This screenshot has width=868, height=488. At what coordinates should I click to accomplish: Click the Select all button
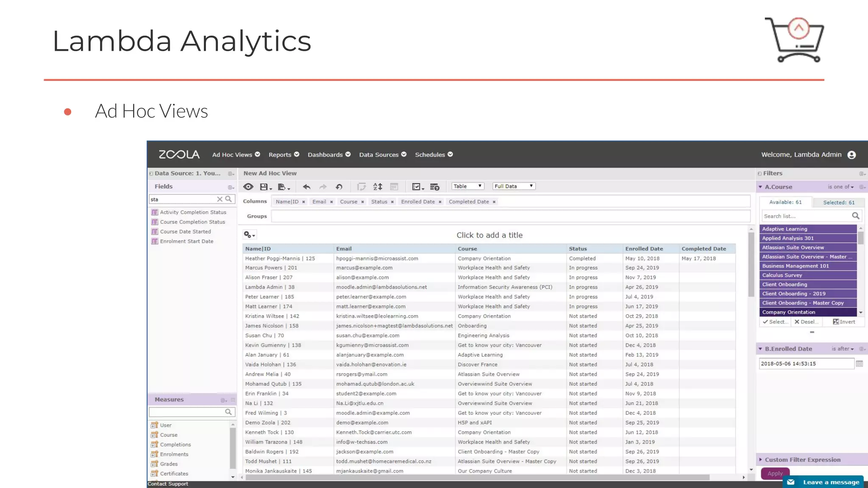776,322
